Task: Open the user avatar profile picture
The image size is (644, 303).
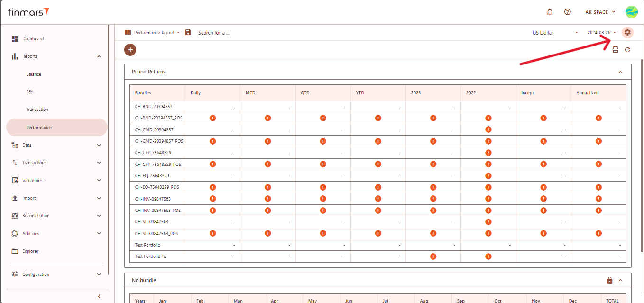Action: point(631,12)
